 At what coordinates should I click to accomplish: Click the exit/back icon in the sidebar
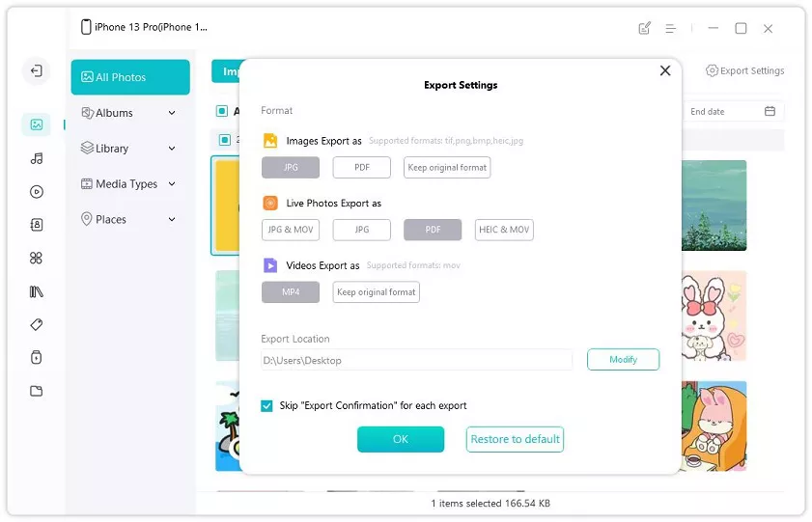click(37, 70)
